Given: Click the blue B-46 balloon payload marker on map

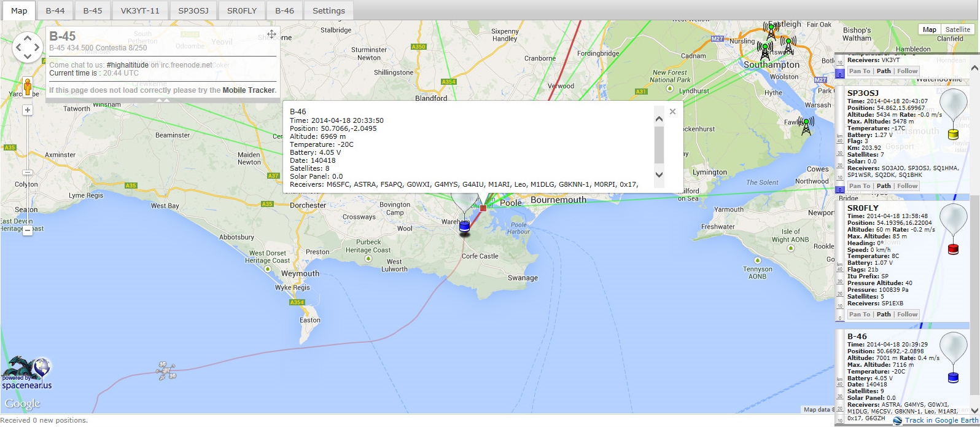Looking at the screenshot, I should (x=464, y=227).
